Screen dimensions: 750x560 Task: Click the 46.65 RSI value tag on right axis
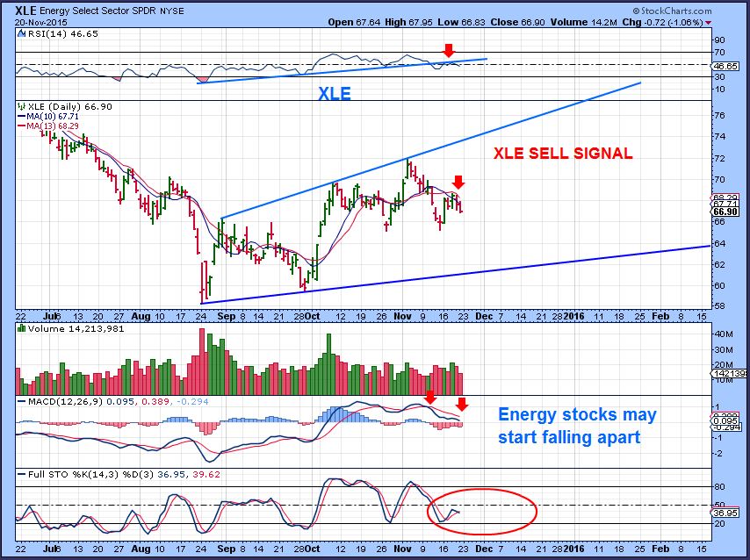coord(725,66)
